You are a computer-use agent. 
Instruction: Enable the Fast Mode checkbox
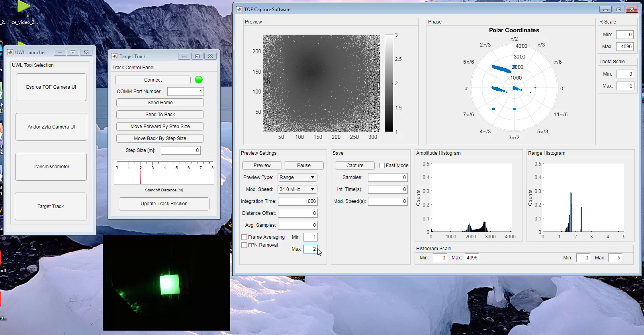[x=382, y=166]
